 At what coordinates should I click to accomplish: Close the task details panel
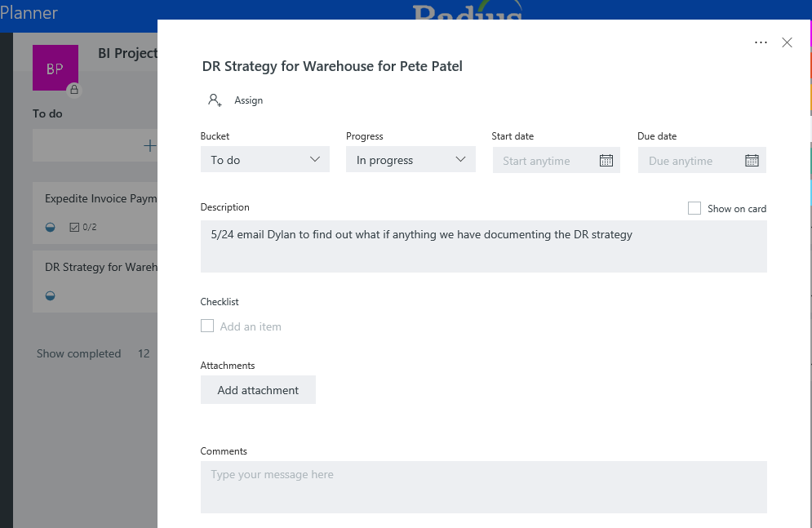tap(788, 42)
